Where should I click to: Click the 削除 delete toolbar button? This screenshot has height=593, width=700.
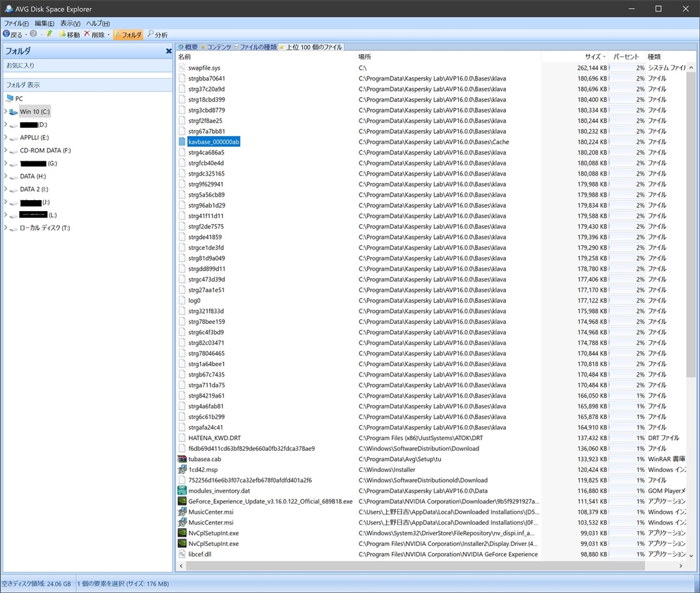tap(94, 34)
